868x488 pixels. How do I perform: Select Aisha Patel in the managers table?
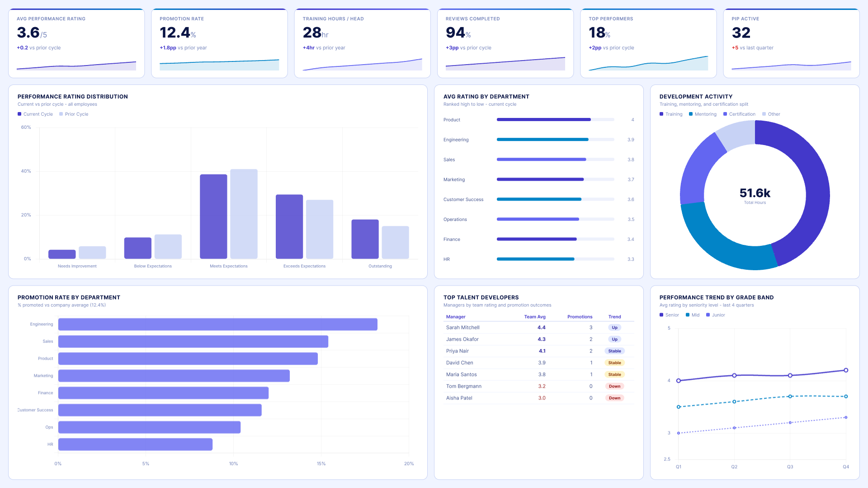(539, 398)
